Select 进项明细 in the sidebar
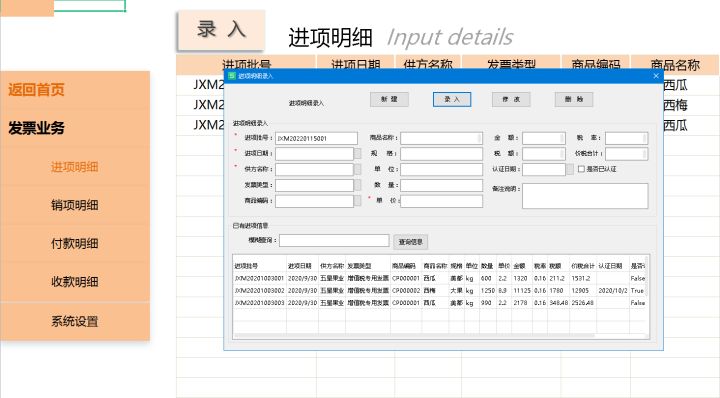 tap(75, 167)
